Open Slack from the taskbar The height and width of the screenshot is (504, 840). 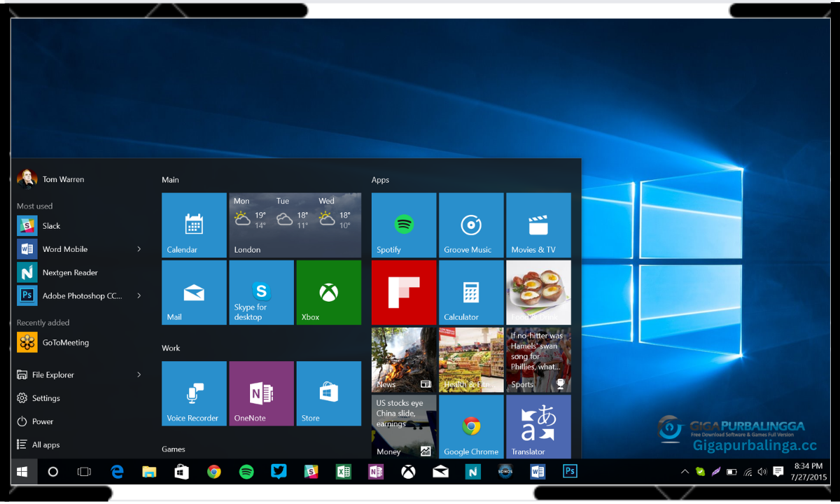tap(311, 472)
